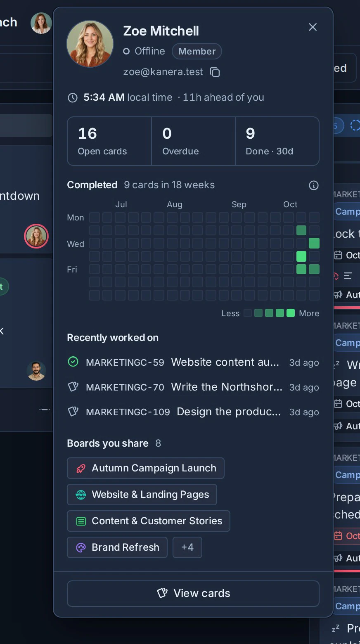
Task: Open the Content & Customer Stories board
Action: click(x=149, y=521)
